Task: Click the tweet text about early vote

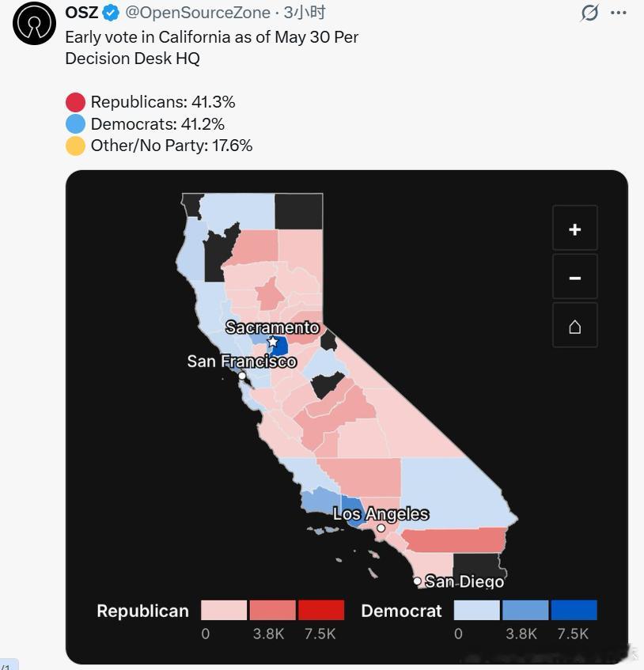Action: click(x=211, y=47)
